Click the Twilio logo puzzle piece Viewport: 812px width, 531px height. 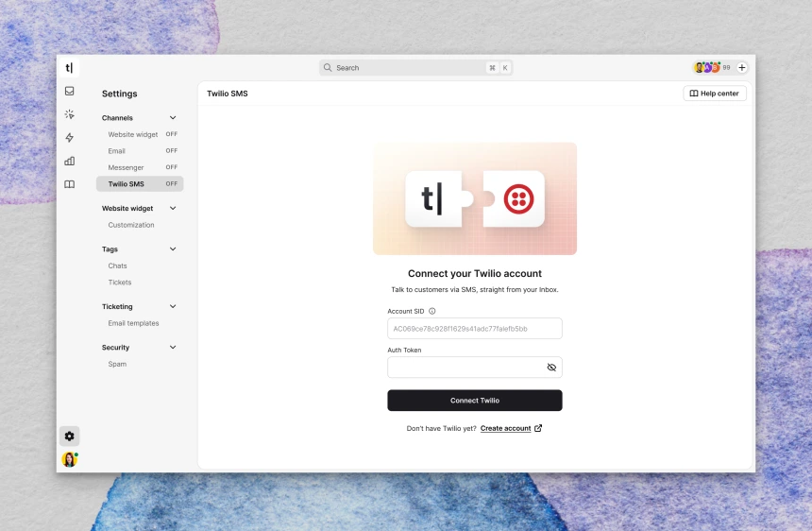pyautogui.click(x=514, y=199)
